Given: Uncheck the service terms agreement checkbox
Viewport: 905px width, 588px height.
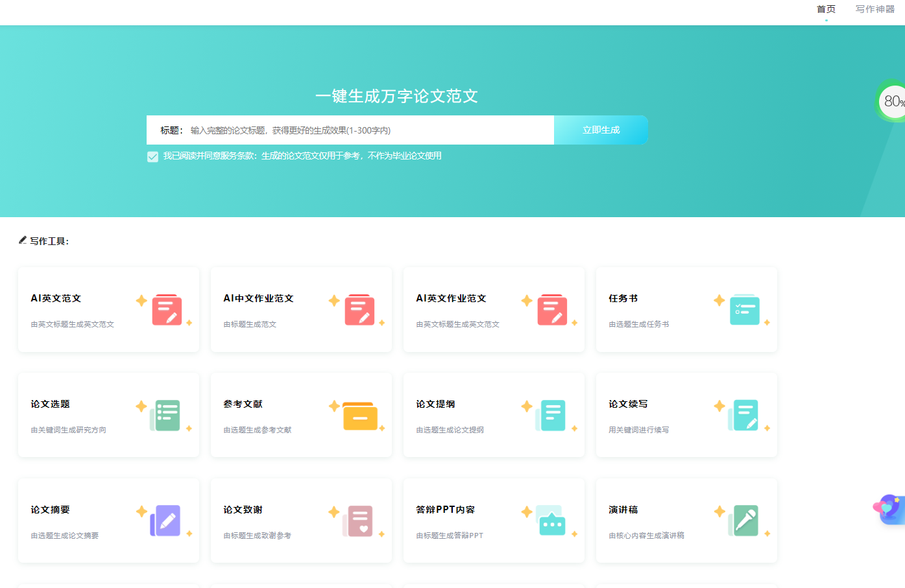Looking at the screenshot, I should pyautogui.click(x=152, y=156).
